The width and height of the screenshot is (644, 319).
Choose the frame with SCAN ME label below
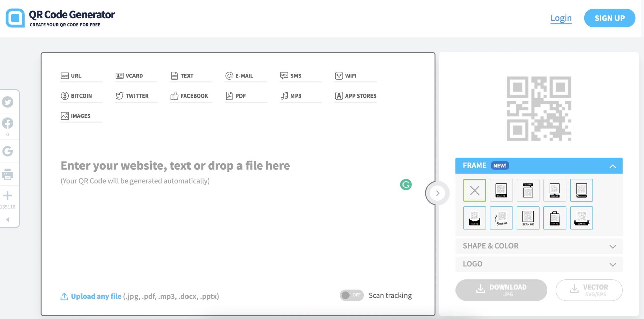501,190
